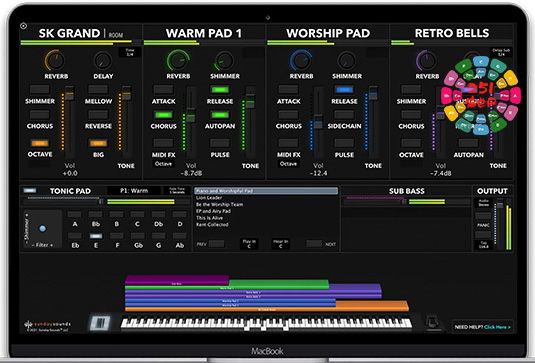Select the highlighted Piano and Worshipful Pad entry
This screenshot has width=535, height=363.
coord(266,191)
